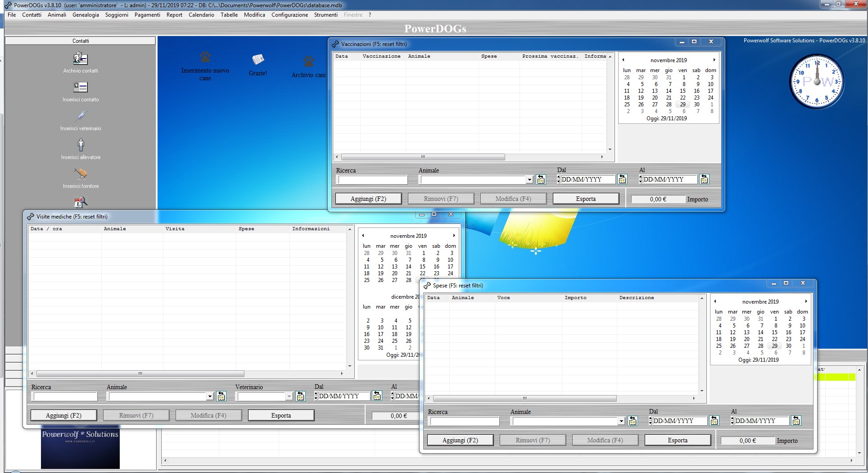Click Ricerca field in Visite mediche
Image resolution: width=868 pixels, height=473 pixels.
coord(65,397)
